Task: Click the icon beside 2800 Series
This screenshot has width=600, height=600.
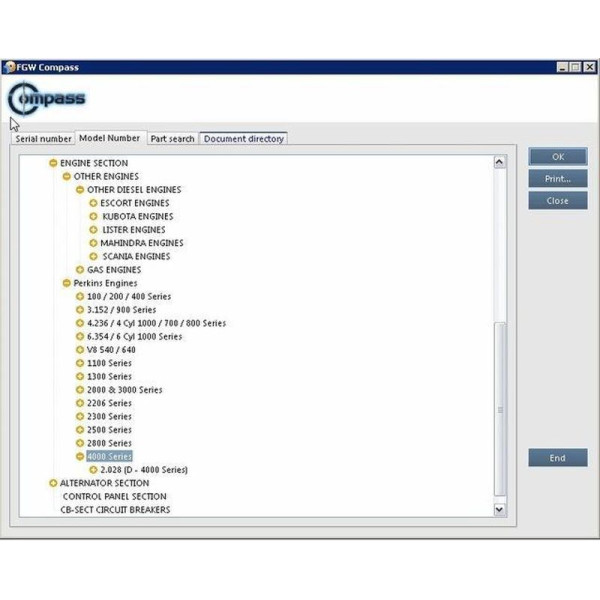Action: click(x=80, y=443)
